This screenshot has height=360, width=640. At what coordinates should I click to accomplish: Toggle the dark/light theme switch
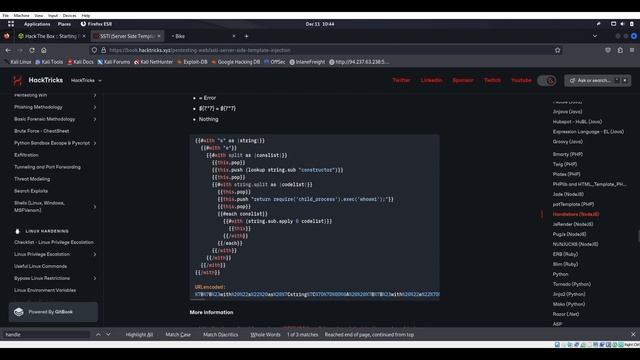[x=547, y=80]
